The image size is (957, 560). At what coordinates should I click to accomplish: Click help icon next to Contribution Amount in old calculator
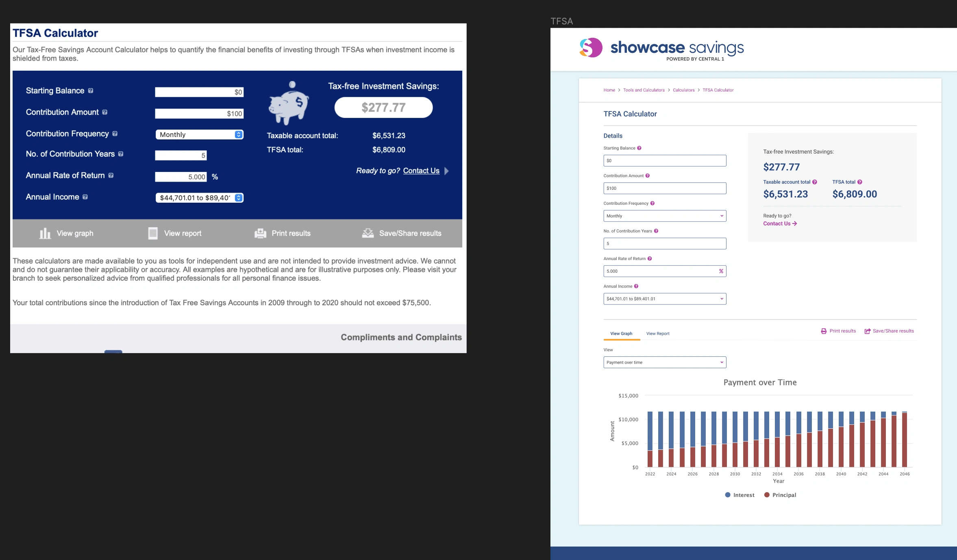[x=105, y=112]
